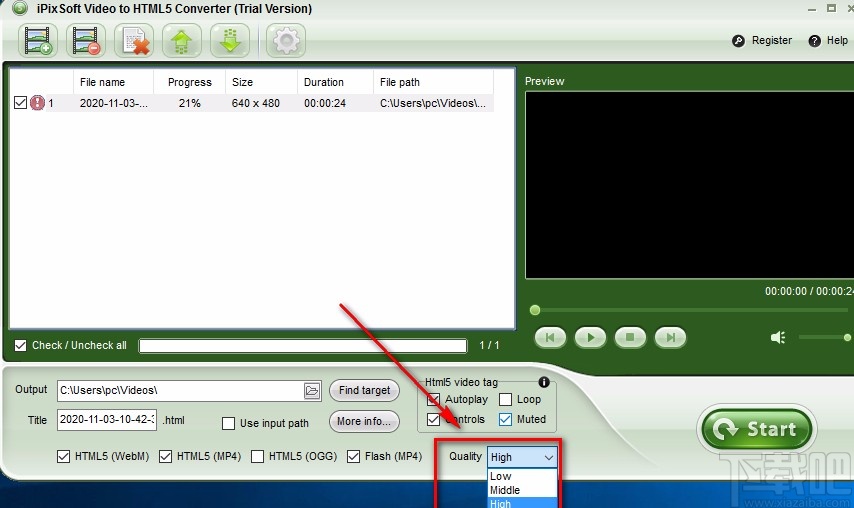Toggle the Check / Uncheck all checkbox
Image resolution: width=854 pixels, height=508 pixels.
[21, 345]
